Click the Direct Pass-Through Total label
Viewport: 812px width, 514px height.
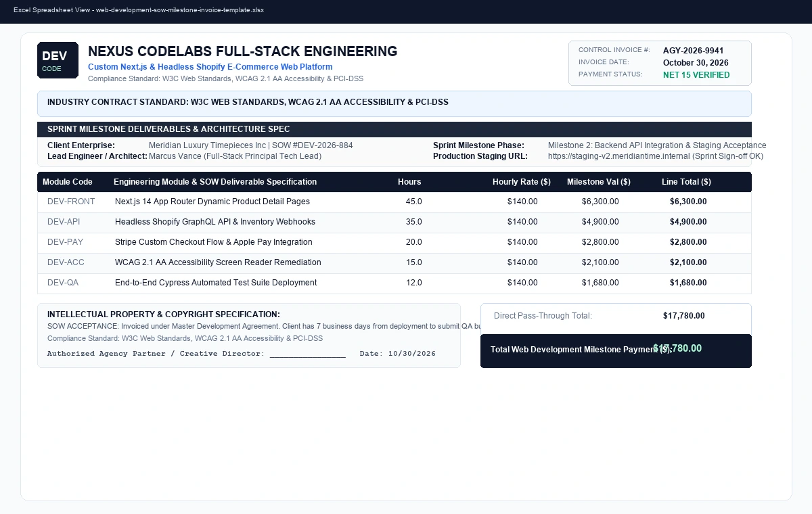pyautogui.click(x=543, y=316)
